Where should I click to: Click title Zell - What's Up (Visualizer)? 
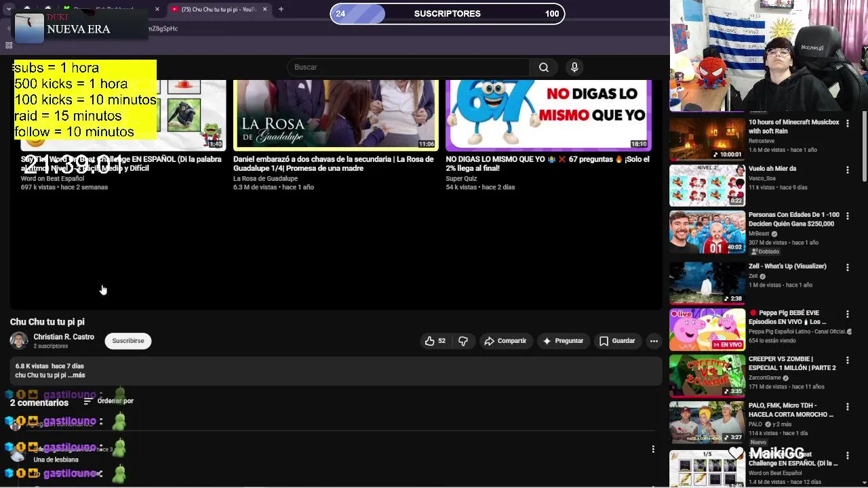coord(787,266)
